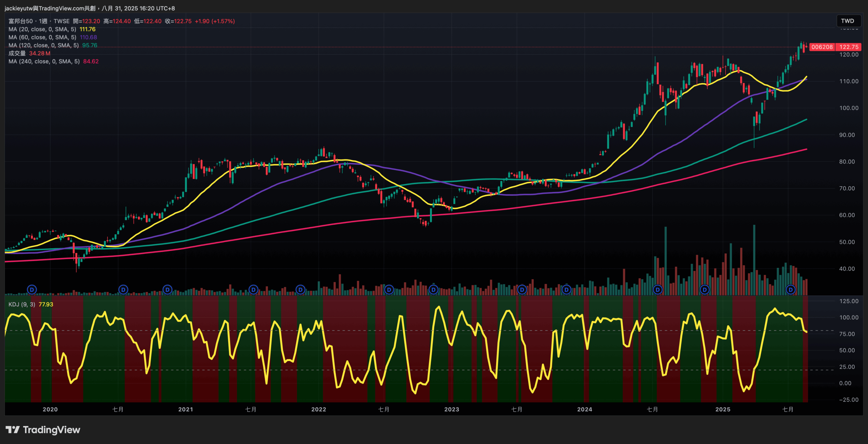Open the dividend marker at 七月 2021
Viewport: 868px width, 444px height.
pyautogui.click(x=253, y=290)
